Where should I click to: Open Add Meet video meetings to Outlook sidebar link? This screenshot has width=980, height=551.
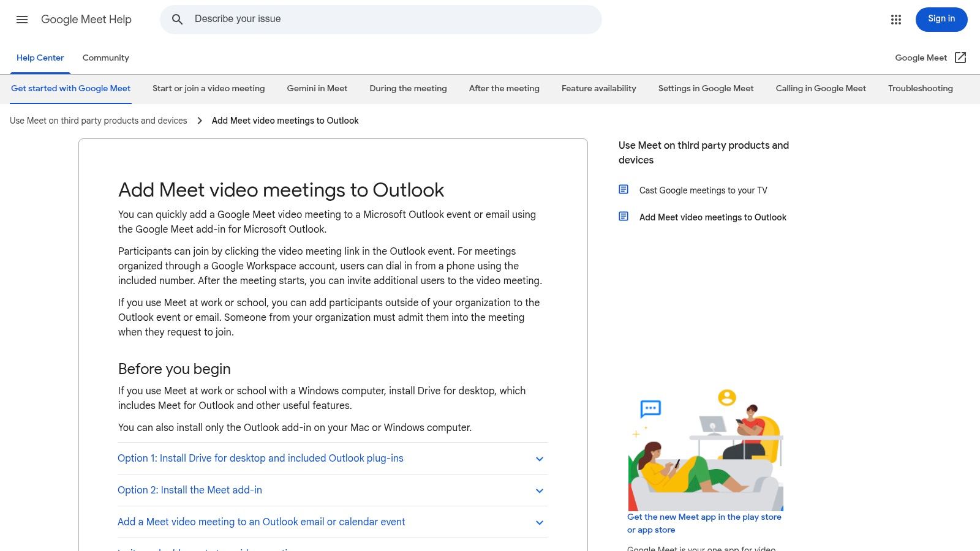point(713,217)
